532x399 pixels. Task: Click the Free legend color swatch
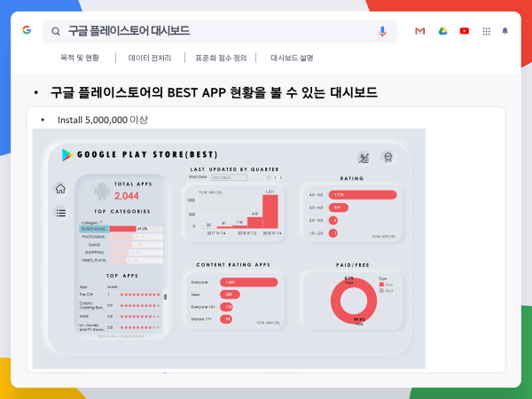pyautogui.click(x=381, y=285)
